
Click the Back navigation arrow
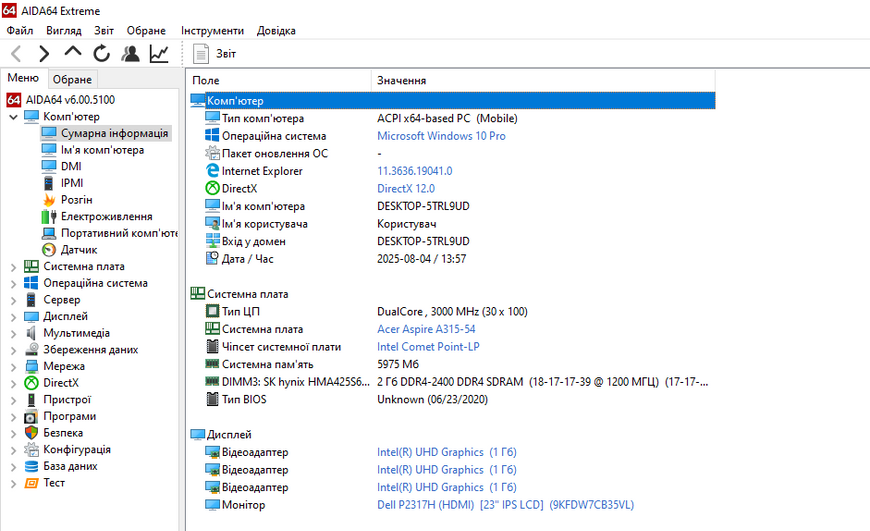click(16, 54)
